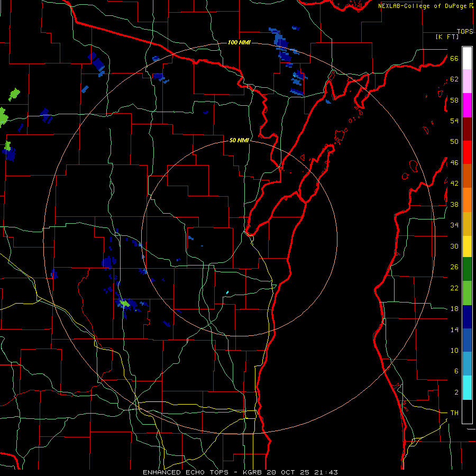The height and width of the screenshot is (476, 476).
Task: Click the 'NEXLAB-College of DuPage' title text
Action: (x=423, y=6)
